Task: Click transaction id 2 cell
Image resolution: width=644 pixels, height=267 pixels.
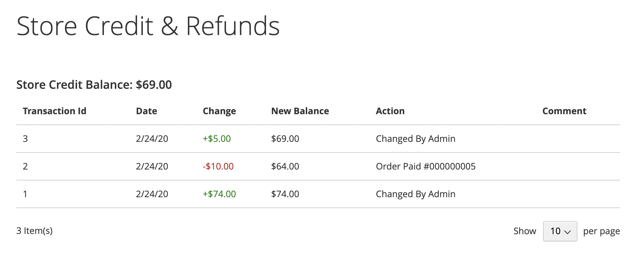Action: pos(25,166)
